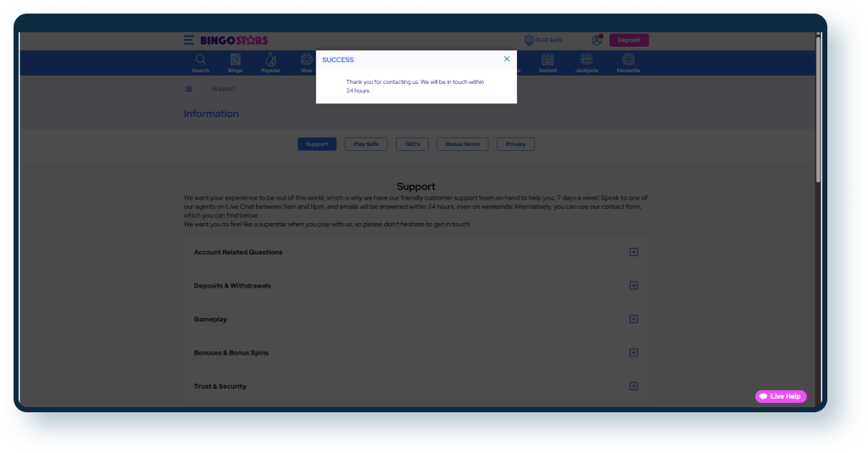Select the Jackpots icon
Viewport: 868px width, 453px height.
pyautogui.click(x=586, y=60)
